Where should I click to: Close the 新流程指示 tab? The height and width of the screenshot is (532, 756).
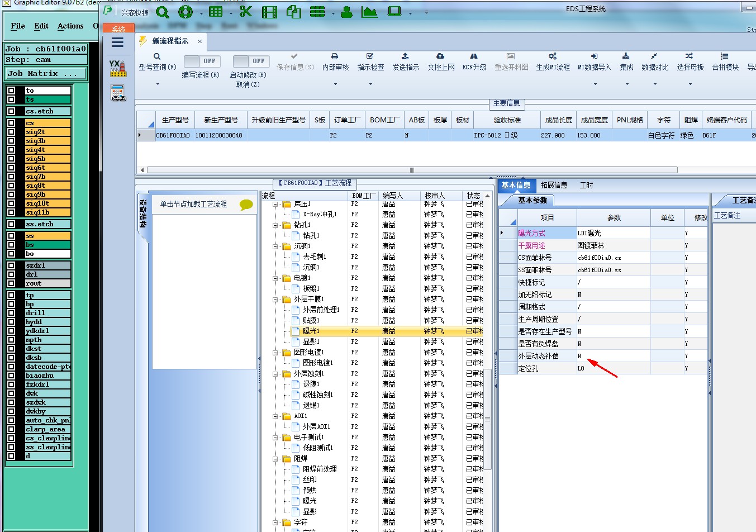click(x=199, y=41)
